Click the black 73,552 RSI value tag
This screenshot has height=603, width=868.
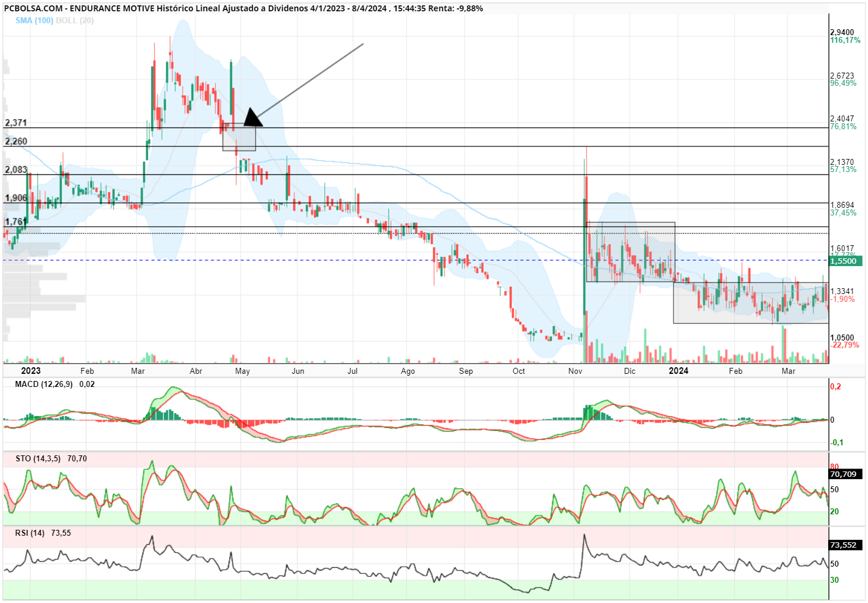[x=845, y=545]
